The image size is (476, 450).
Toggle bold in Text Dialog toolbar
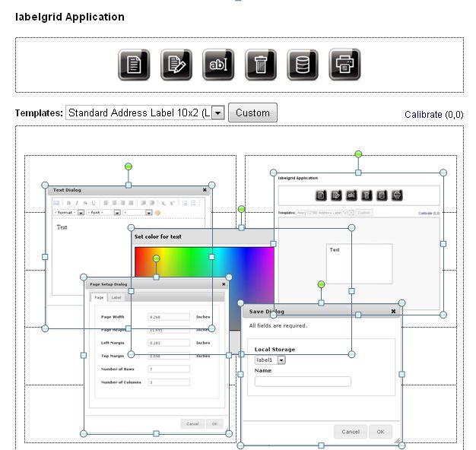click(68, 203)
